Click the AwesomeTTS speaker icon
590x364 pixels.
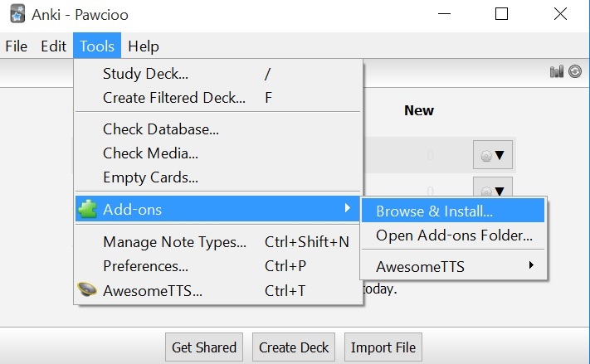(x=88, y=290)
